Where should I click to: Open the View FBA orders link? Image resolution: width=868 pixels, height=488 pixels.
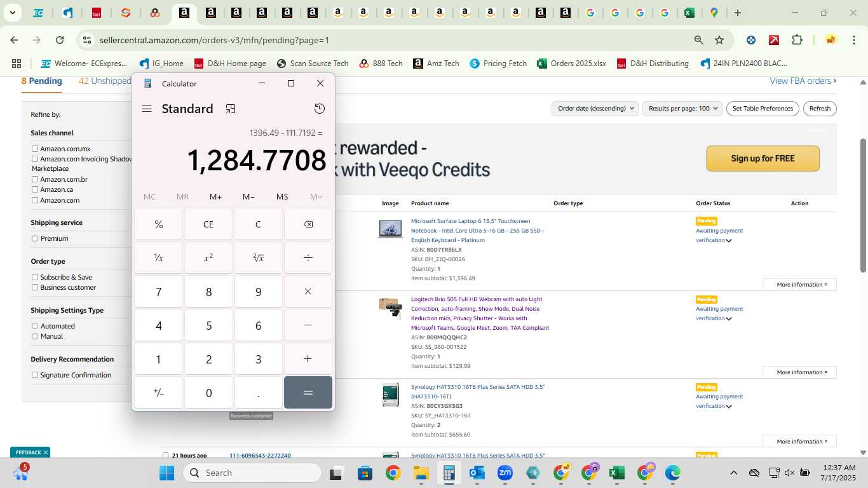point(803,81)
